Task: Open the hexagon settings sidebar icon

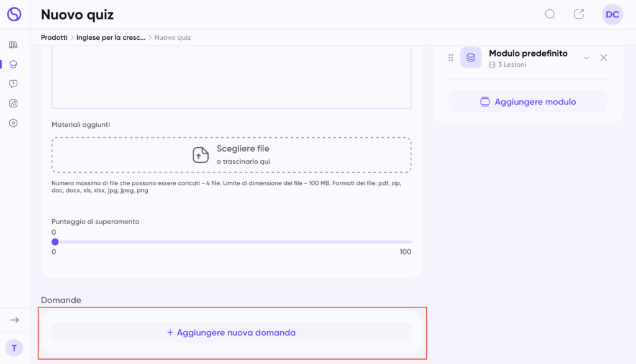Action: point(14,123)
